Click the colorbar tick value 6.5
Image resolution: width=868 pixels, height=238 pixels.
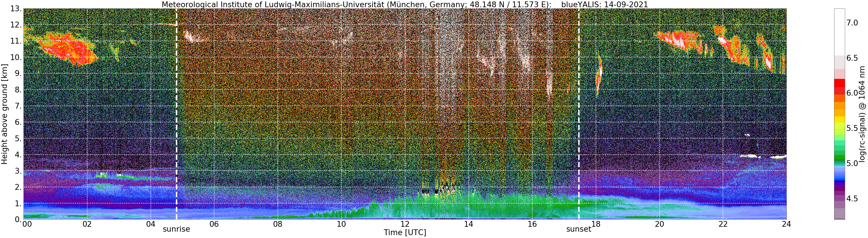pyautogui.click(x=852, y=58)
